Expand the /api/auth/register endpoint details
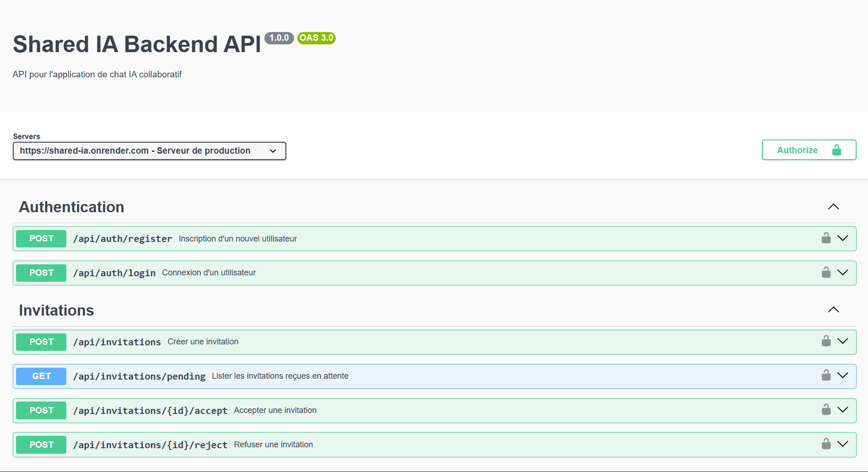The image size is (868, 472). tap(843, 238)
